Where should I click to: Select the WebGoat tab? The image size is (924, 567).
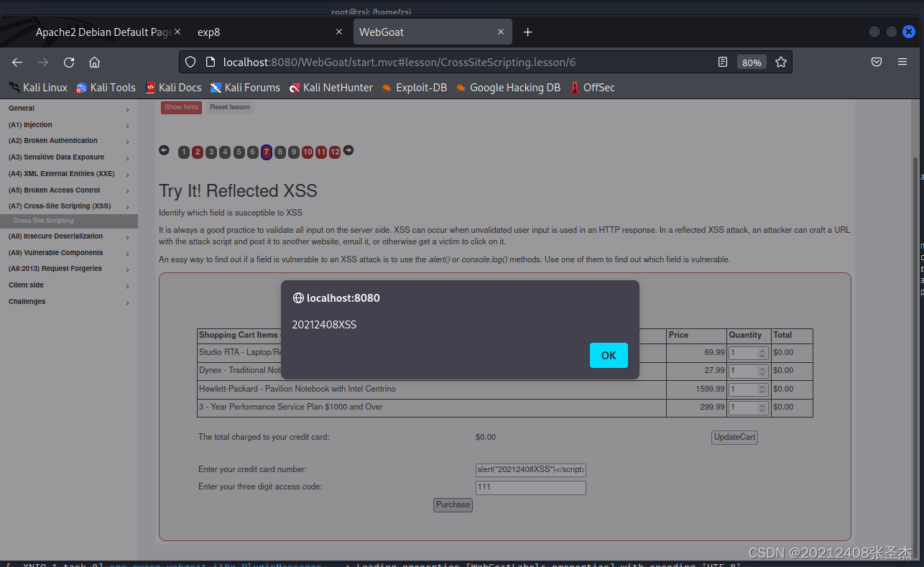click(x=431, y=32)
